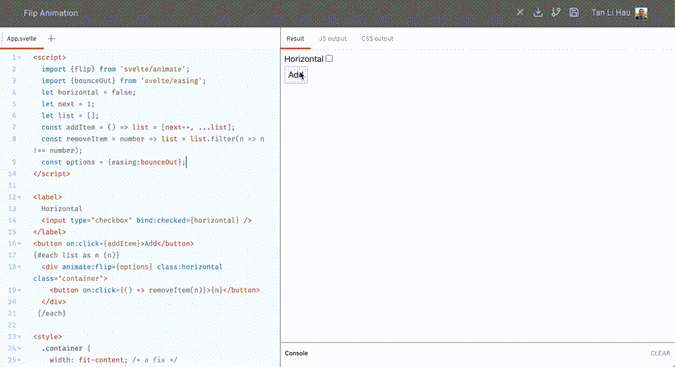The width and height of the screenshot is (675, 367).
Task: Click the checkbox input code line 14
Action: [146, 220]
